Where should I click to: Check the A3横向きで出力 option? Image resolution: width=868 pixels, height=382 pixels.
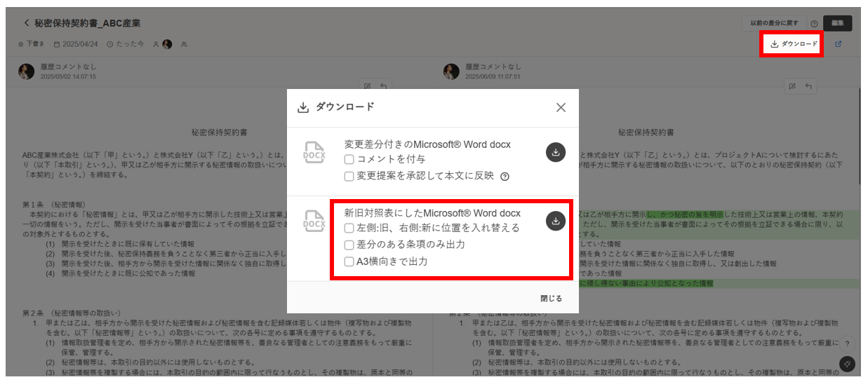pos(349,261)
